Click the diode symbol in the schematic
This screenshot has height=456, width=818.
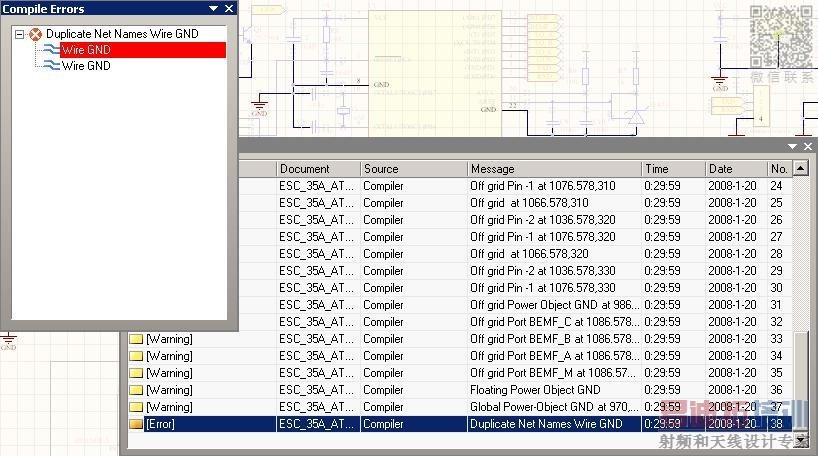click(636, 117)
